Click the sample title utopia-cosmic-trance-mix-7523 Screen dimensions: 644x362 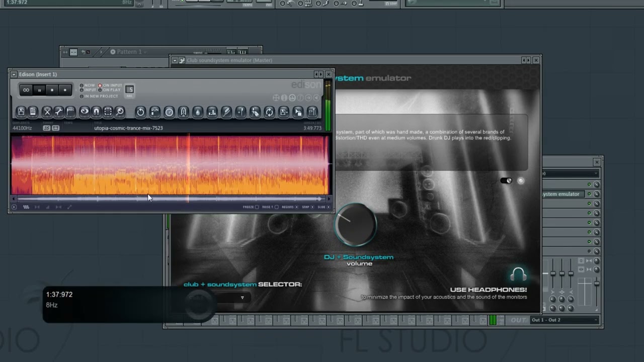pos(128,128)
